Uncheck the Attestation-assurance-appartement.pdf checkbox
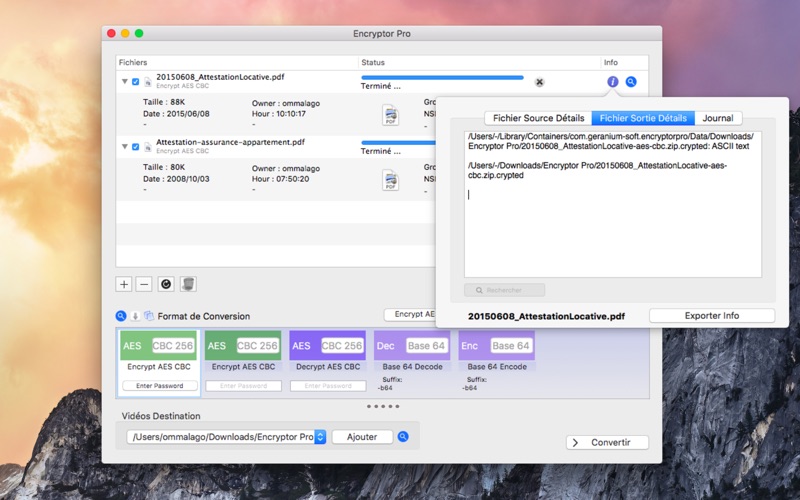The width and height of the screenshot is (800, 500). pos(135,147)
